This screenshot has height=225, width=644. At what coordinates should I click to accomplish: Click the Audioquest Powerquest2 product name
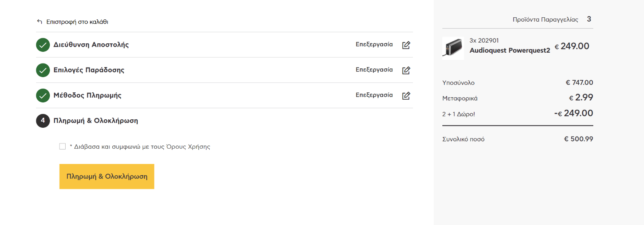(x=510, y=50)
